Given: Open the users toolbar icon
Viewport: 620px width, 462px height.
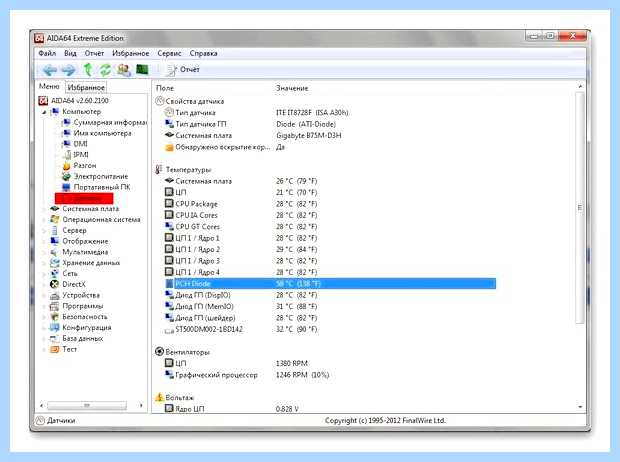Looking at the screenshot, I should (124, 70).
